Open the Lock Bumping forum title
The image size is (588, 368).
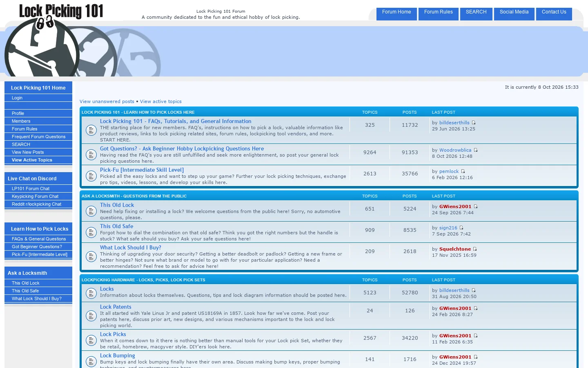click(x=118, y=356)
